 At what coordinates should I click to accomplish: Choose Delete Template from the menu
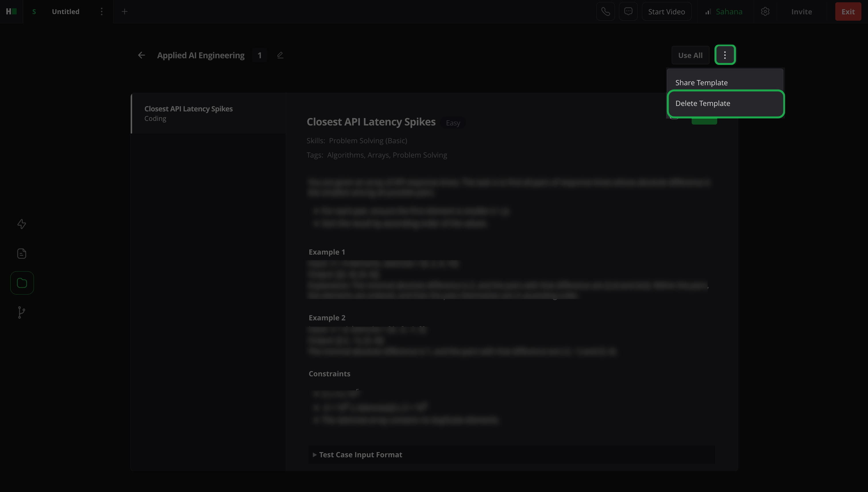703,103
